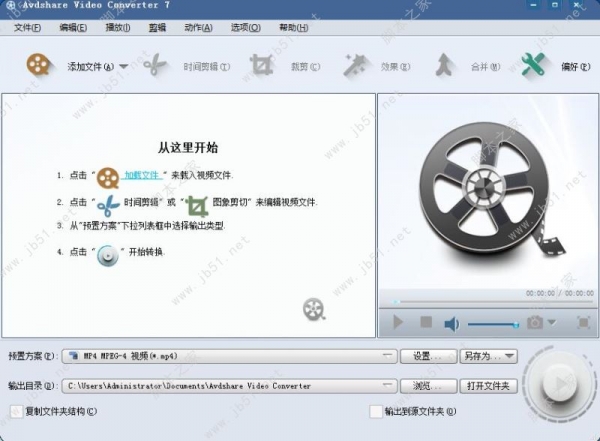Viewport: 600px width, 441px height.
Task: Click the 打开文件夹 button
Action: (x=489, y=386)
